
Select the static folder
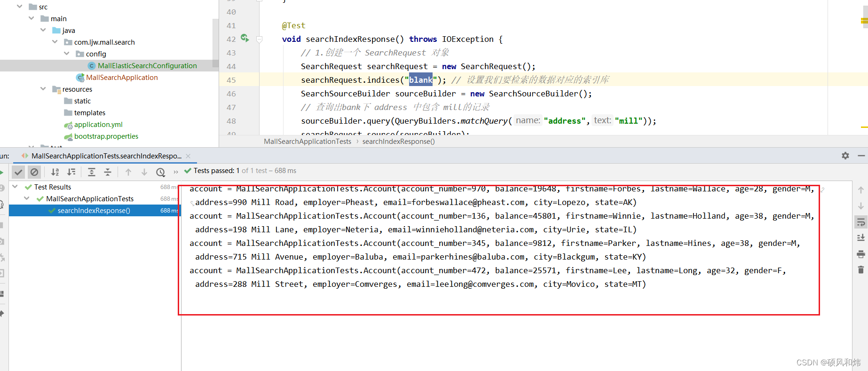[x=82, y=101]
